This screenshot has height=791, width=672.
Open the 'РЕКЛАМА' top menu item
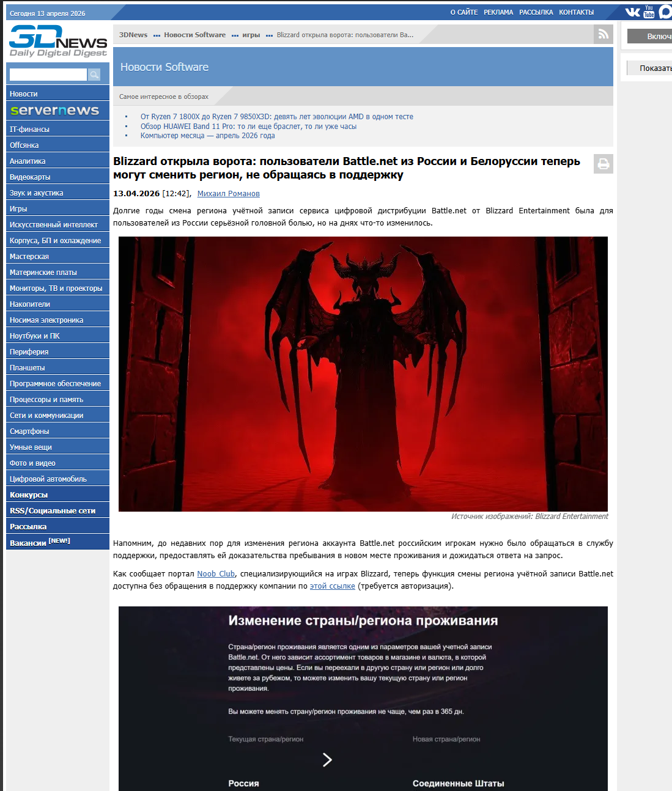[x=498, y=12]
